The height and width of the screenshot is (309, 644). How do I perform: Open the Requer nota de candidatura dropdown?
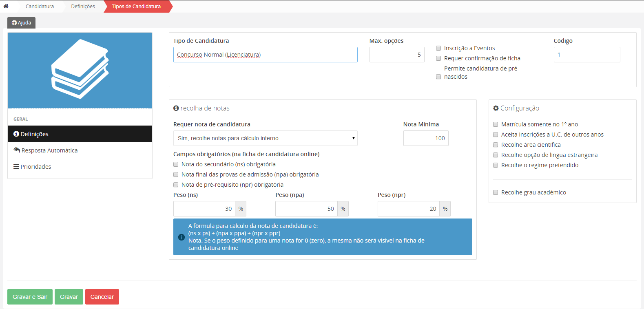[x=265, y=138]
